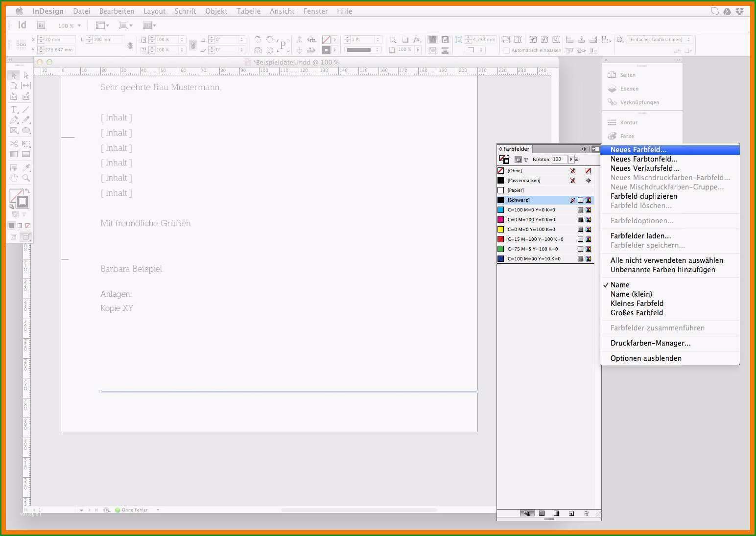Select the Gradient Feather tool
Viewport: 756px width, 536px height.
[26, 154]
